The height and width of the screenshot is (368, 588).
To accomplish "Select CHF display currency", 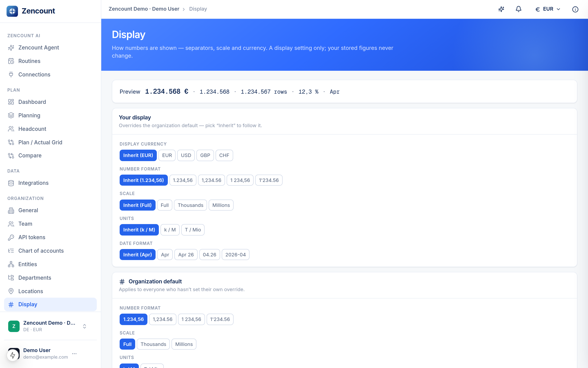I will [x=224, y=155].
